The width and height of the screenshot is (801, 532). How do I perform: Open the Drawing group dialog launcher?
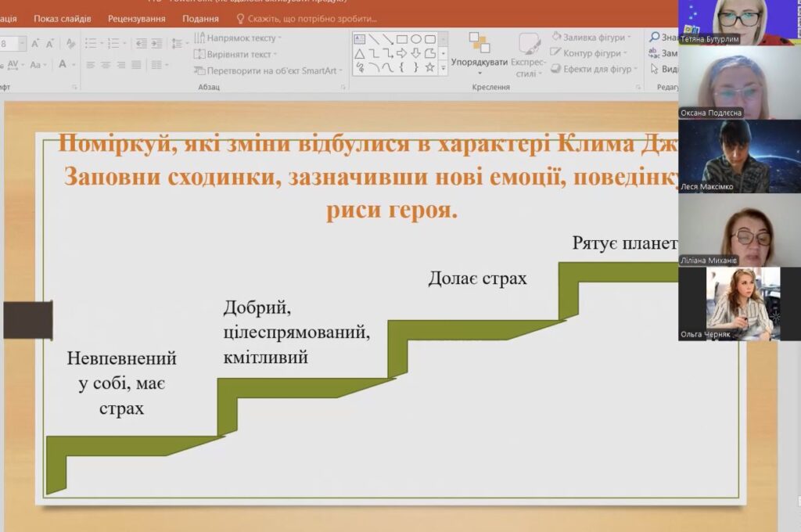(x=638, y=88)
